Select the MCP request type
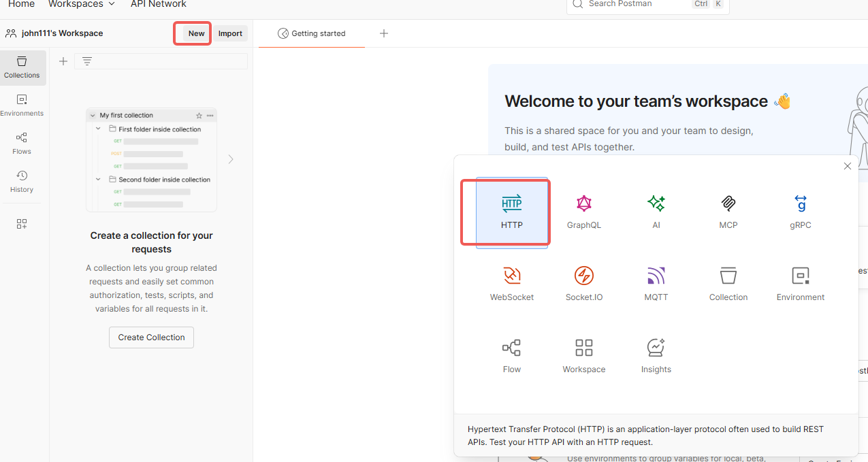 728,212
